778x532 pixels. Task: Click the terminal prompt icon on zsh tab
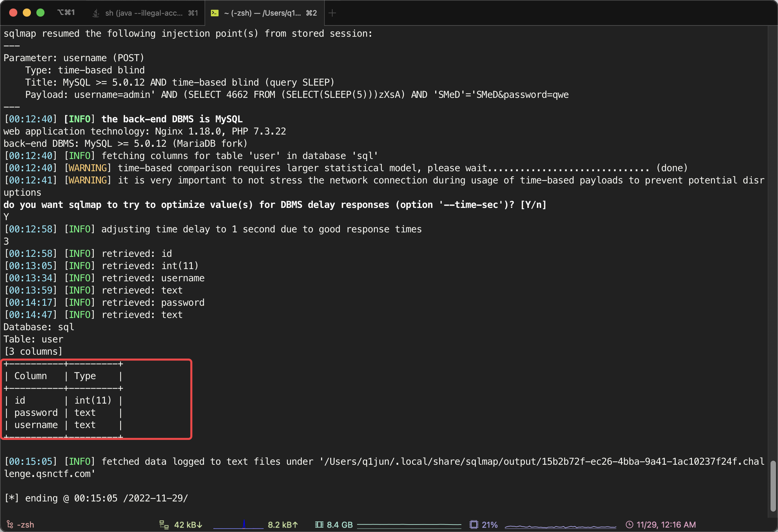(214, 13)
